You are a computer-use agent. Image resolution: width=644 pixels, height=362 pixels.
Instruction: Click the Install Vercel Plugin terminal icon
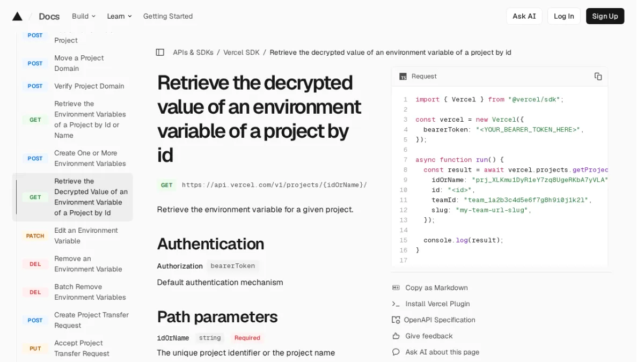[x=396, y=304]
